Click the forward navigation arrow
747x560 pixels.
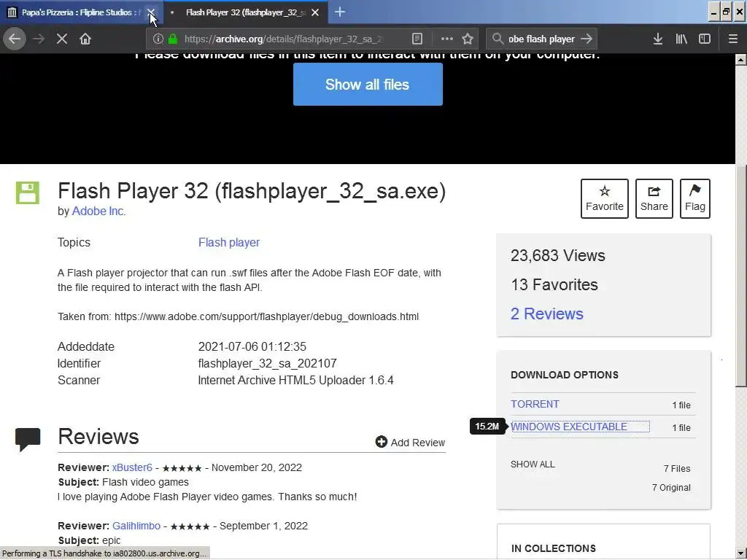(39, 39)
